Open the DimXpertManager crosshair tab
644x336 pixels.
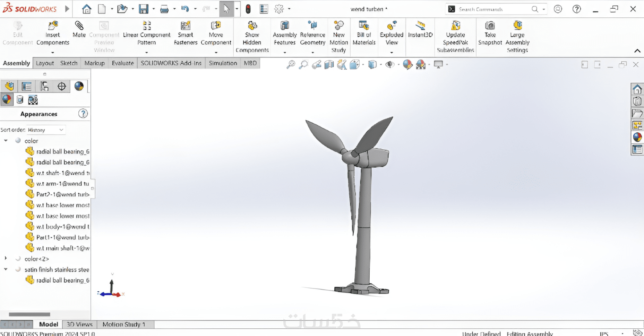pyautogui.click(x=62, y=86)
